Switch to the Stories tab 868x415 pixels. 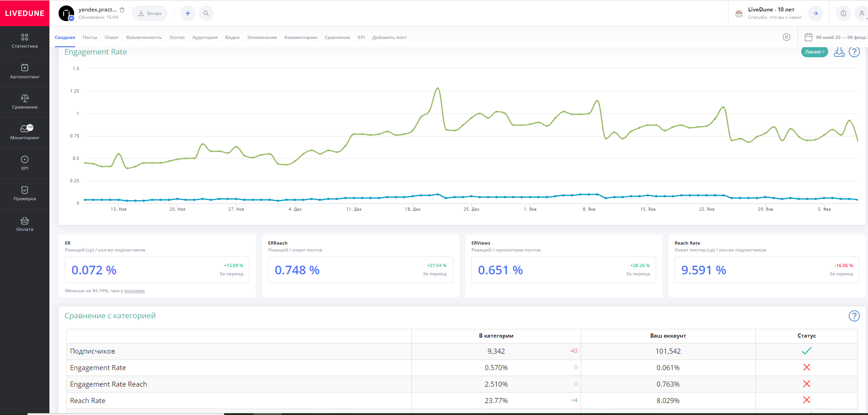coord(177,38)
